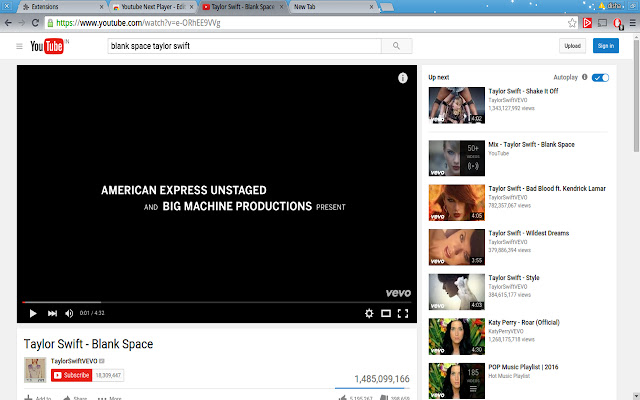This screenshot has height=400, width=640.
Task: Switch to the Extensions tab
Action: [x=61, y=7]
